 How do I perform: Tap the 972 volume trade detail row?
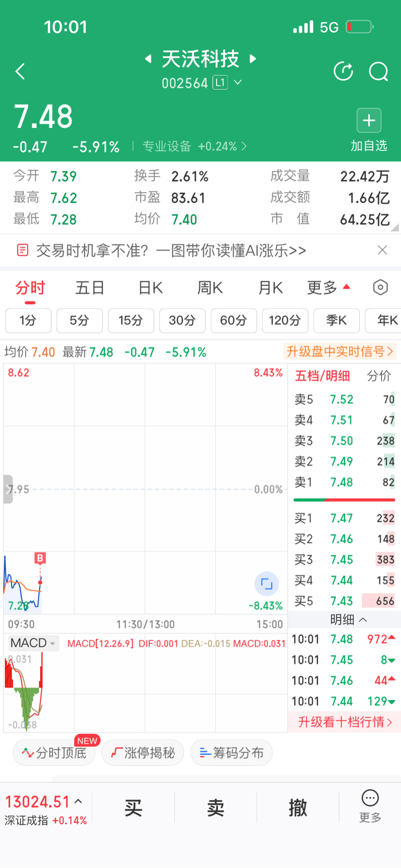tap(344, 639)
